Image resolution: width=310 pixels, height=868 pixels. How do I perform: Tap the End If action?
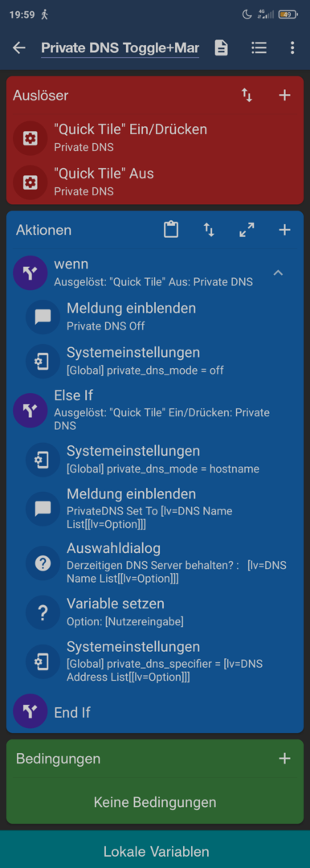(x=155, y=712)
